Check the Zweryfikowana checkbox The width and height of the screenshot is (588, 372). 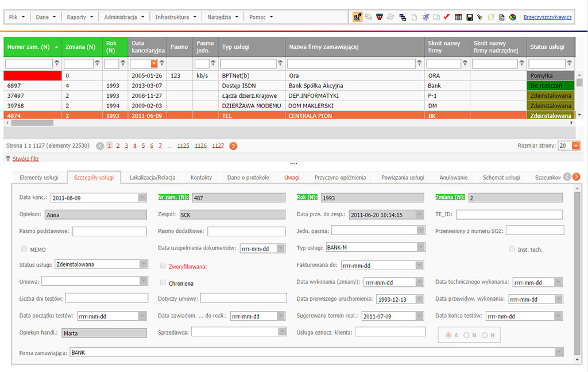(x=163, y=266)
